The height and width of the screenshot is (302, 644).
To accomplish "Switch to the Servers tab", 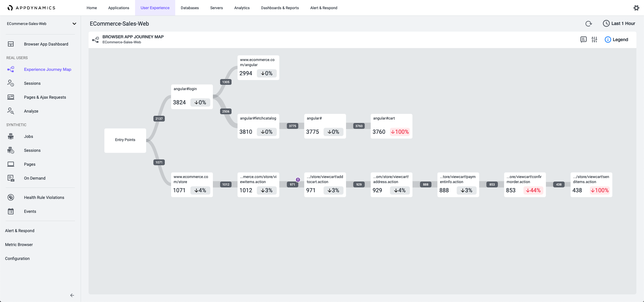I will tap(216, 8).
